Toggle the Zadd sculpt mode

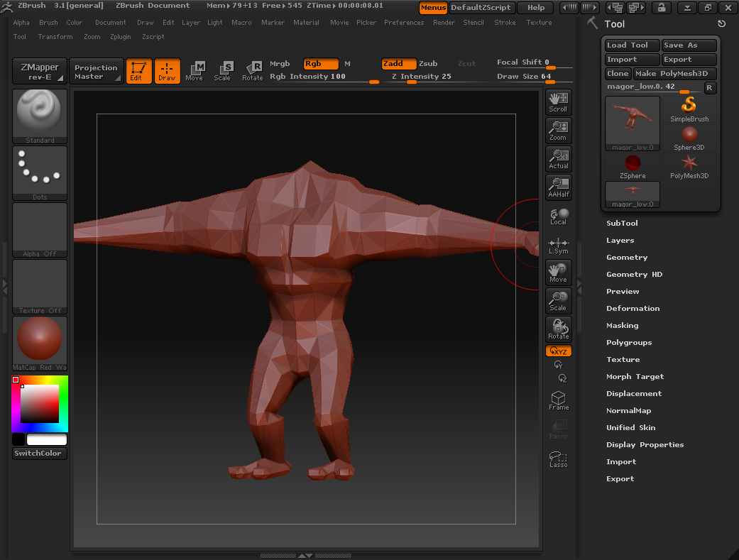(398, 64)
